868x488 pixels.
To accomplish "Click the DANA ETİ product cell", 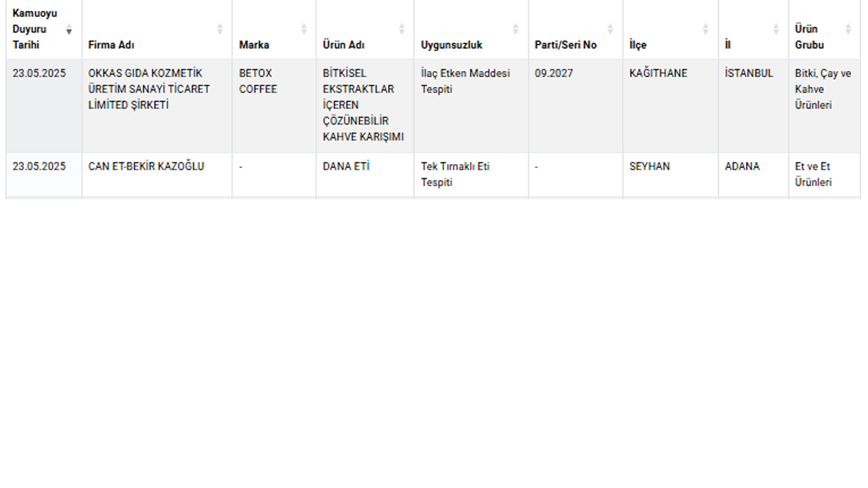I will coord(365,175).
